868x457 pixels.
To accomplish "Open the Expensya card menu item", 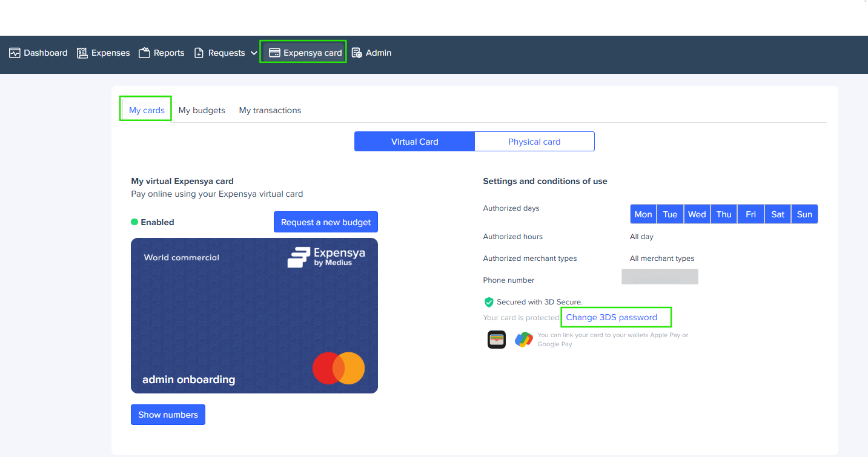I will click(305, 53).
